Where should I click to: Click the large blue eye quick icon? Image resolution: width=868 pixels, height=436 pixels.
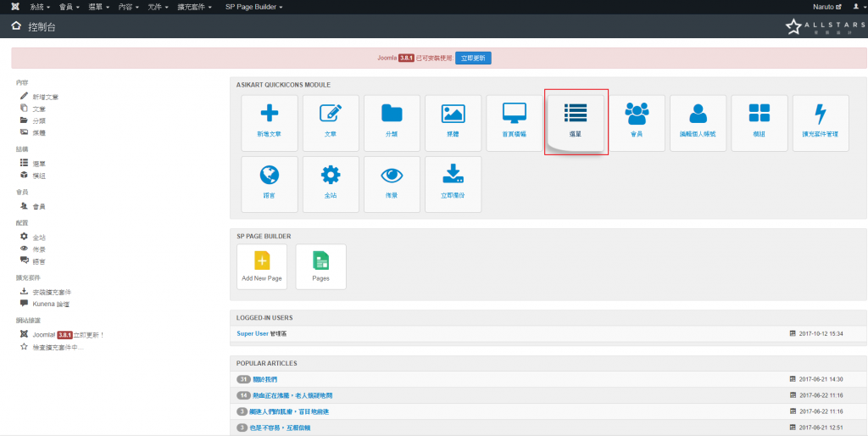pos(392,183)
